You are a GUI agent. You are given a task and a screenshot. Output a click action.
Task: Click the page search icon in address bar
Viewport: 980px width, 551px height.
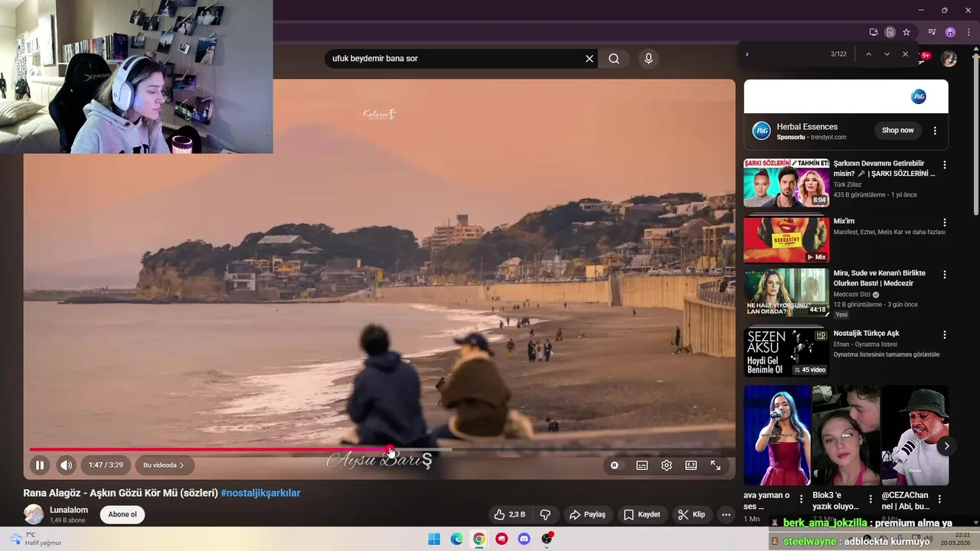pyautogui.click(x=890, y=32)
